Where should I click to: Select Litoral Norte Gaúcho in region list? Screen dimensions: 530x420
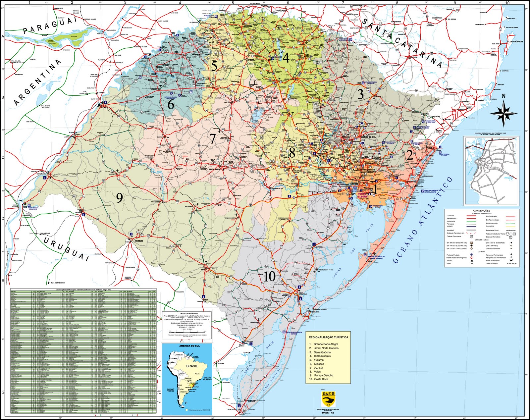(324, 348)
